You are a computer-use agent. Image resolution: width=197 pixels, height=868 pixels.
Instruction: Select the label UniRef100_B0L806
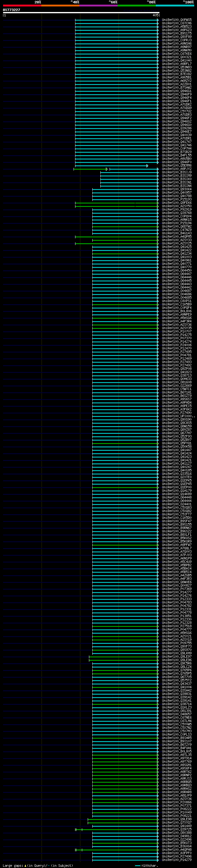177,311
